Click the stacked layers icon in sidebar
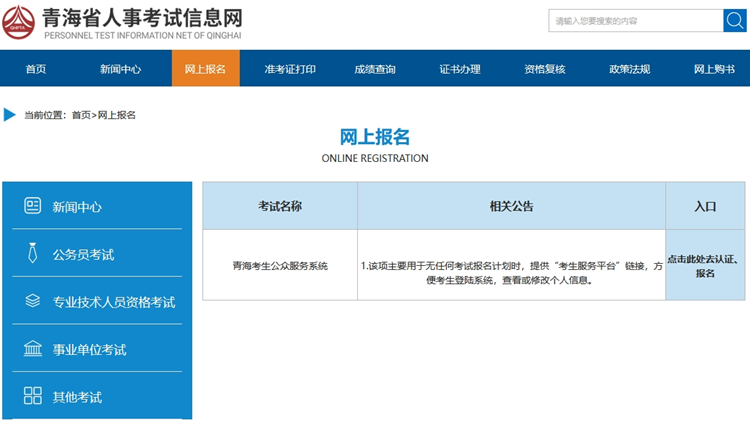 tap(33, 301)
